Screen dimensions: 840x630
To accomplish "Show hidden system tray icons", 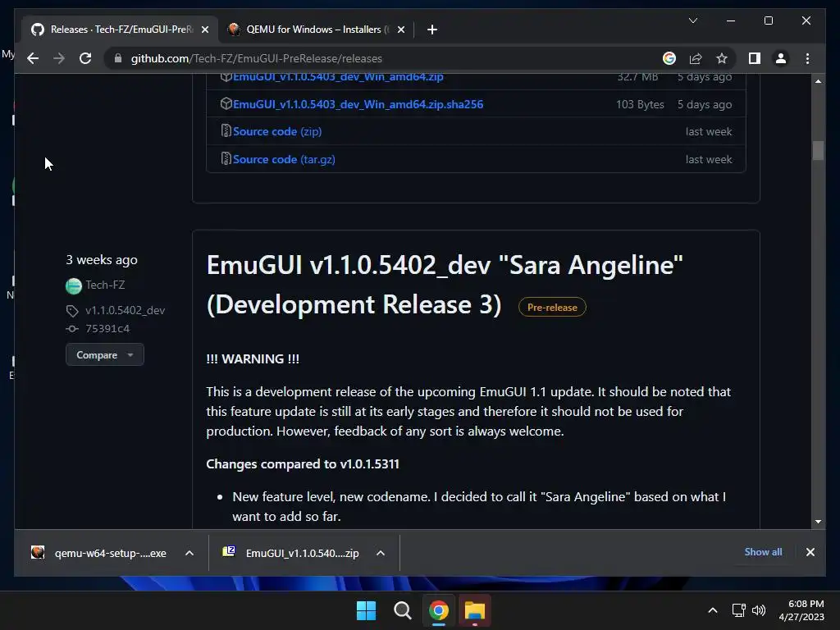I will tap(713, 610).
